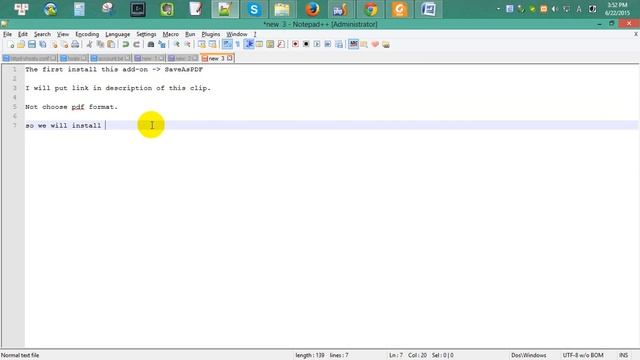
Task: Click the Close All toolbar icon
Action: tap(64, 44)
